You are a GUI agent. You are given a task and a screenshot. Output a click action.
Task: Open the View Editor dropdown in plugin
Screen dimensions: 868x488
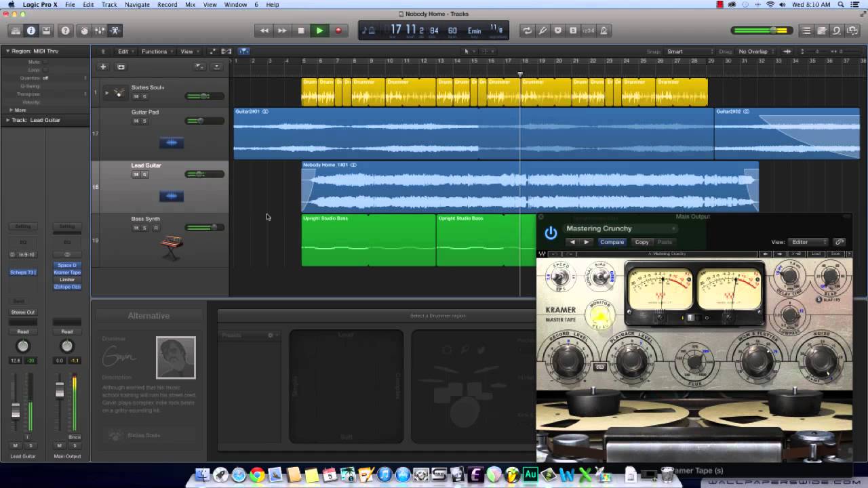click(810, 242)
